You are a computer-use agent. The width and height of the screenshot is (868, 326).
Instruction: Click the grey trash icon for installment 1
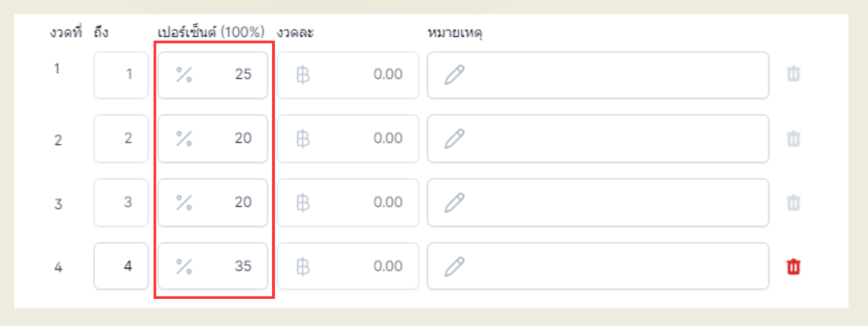tap(793, 75)
